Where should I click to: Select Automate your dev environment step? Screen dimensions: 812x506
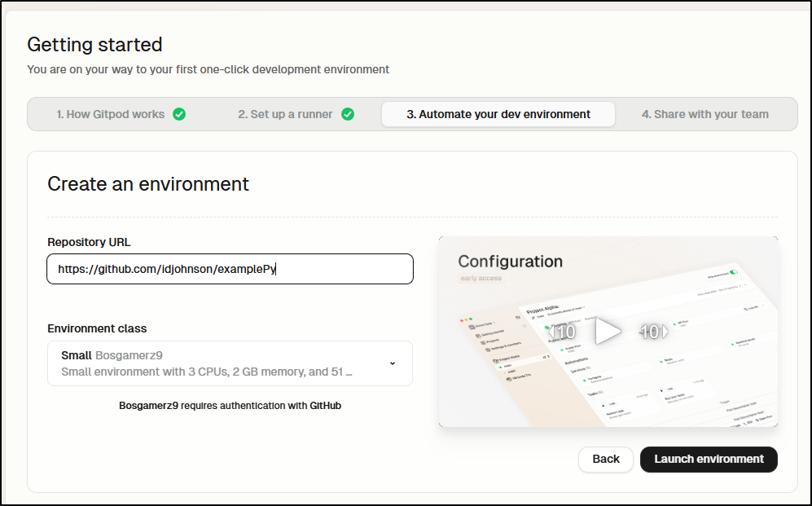[x=498, y=114]
